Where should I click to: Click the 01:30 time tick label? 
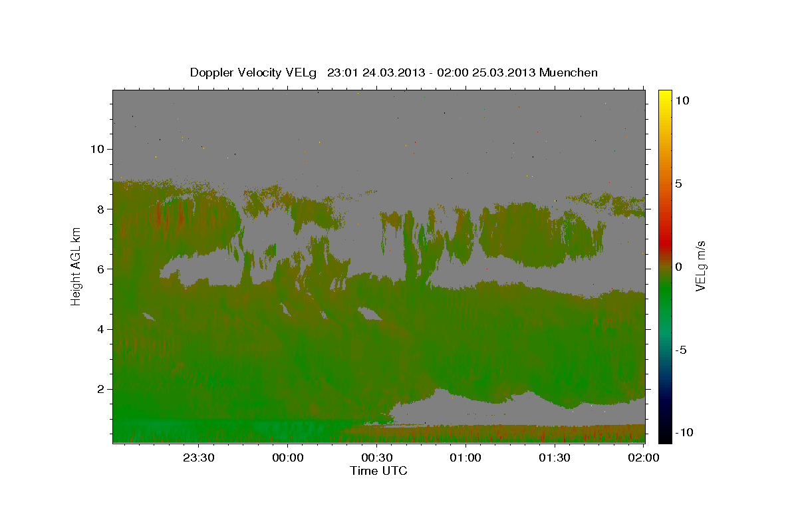click(x=554, y=458)
